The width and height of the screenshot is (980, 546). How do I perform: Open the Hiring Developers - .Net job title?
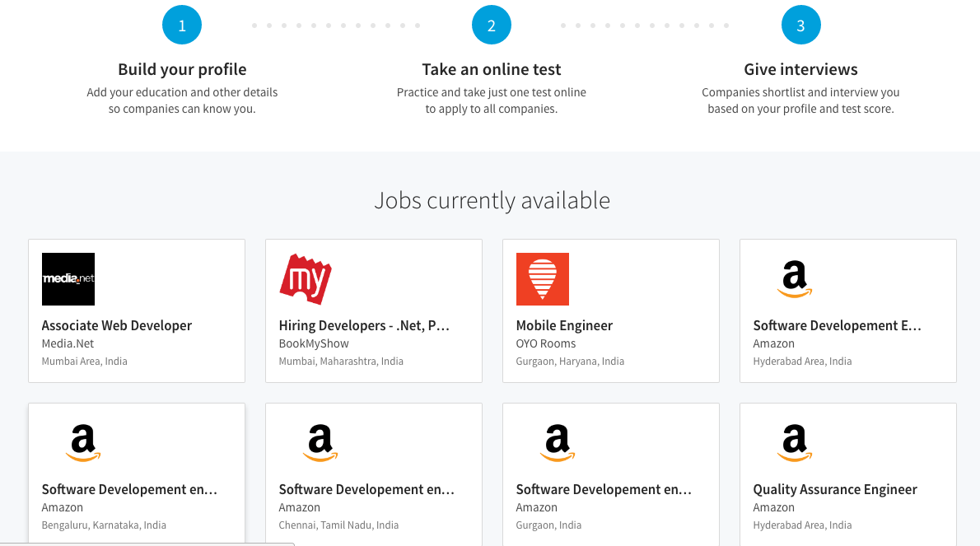point(364,325)
